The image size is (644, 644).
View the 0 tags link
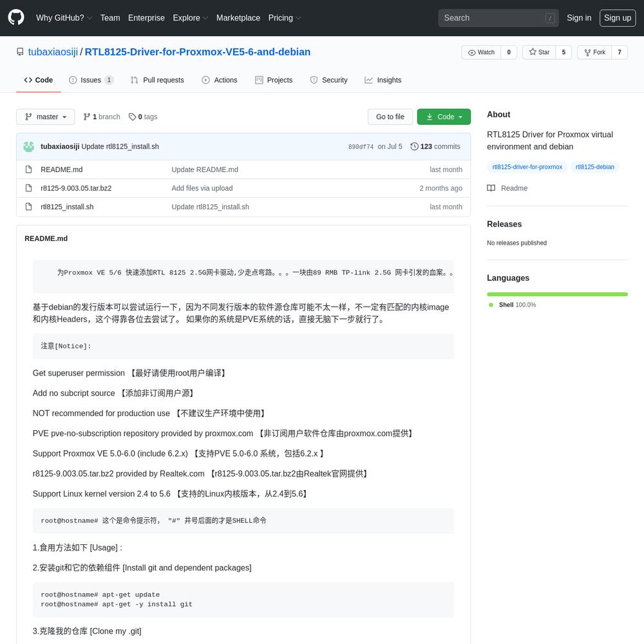143,117
